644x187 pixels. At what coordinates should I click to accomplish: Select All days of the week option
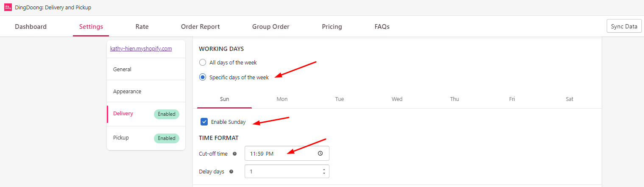pyautogui.click(x=203, y=62)
